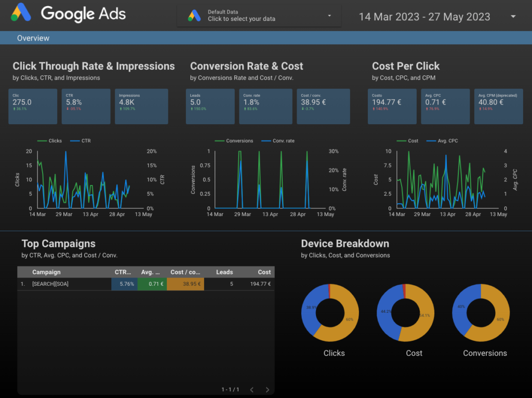Image resolution: width=532 pixels, height=398 pixels.
Task: Click the Click Through Rate & Impressions heading
Action: click(94, 66)
